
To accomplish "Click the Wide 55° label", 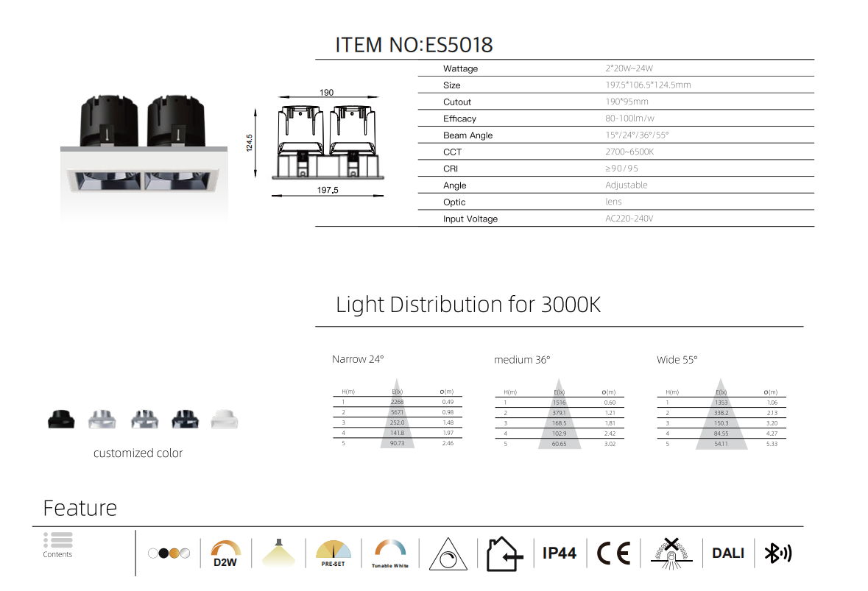I will 677,360.
